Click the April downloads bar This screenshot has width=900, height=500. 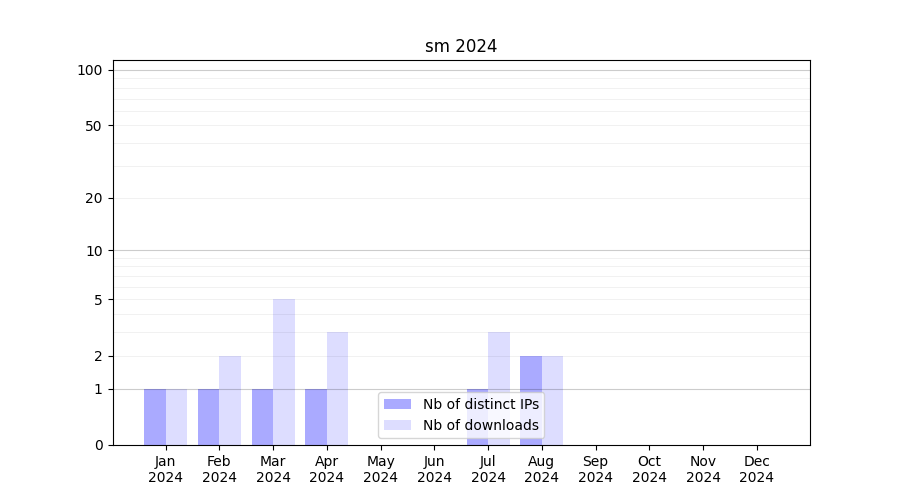337,388
